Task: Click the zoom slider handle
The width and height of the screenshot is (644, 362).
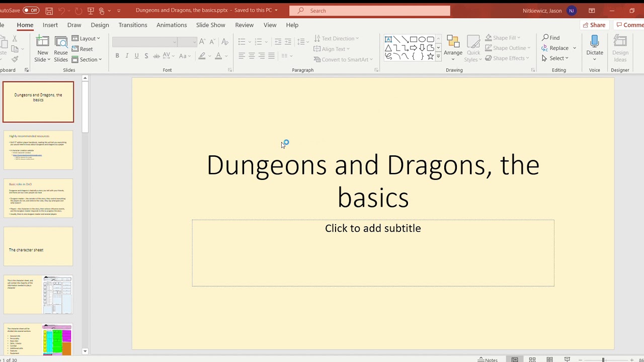Action: [x=603, y=360]
